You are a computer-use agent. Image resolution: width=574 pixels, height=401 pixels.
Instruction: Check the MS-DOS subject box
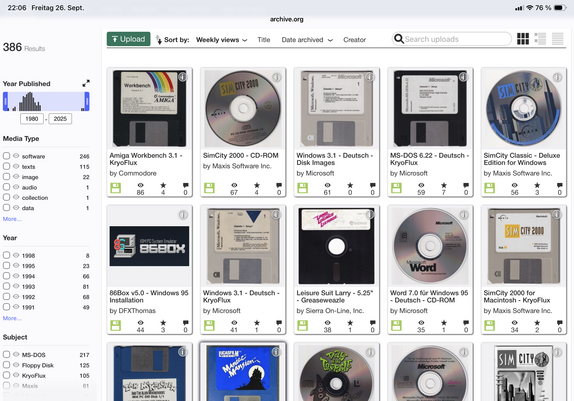pos(6,354)
